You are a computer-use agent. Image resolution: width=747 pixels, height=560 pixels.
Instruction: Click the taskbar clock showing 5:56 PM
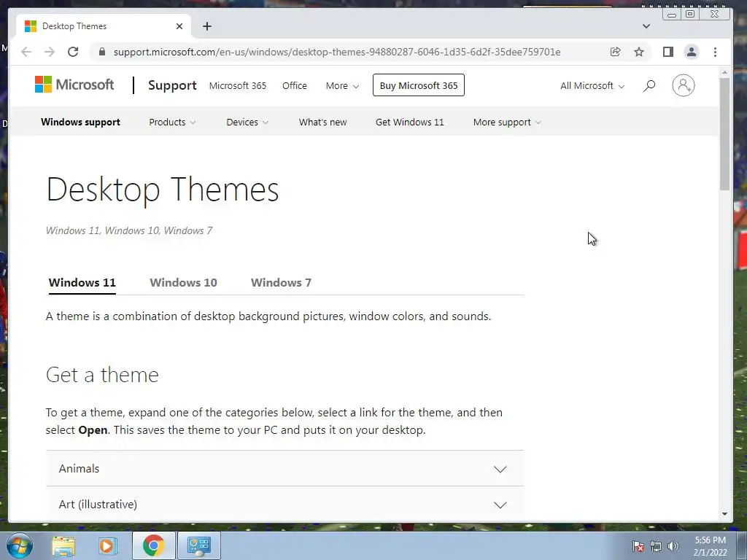coord(710,546)
